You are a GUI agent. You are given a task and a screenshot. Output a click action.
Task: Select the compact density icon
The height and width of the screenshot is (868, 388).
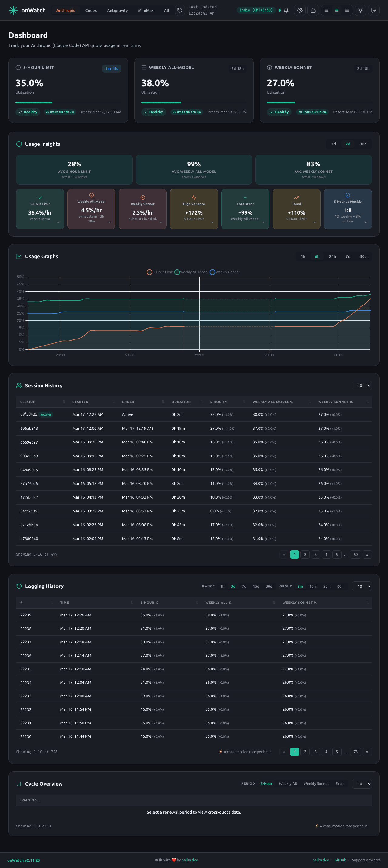(326, 10)
